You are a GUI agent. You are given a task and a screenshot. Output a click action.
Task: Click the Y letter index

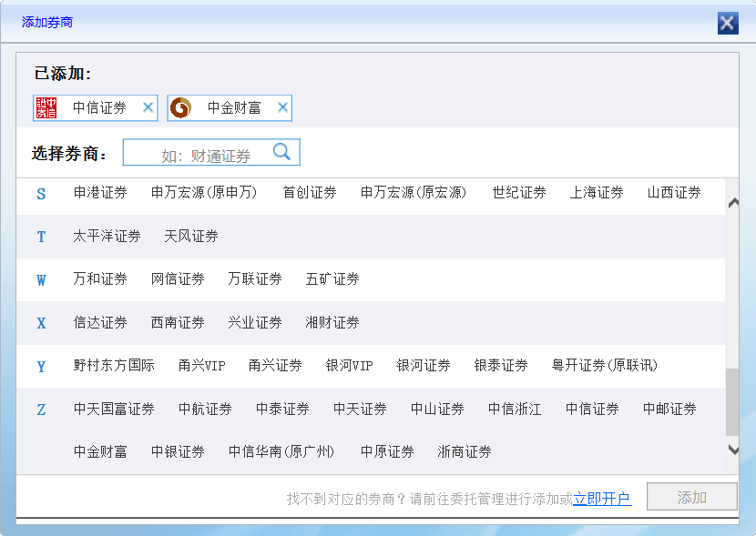(42, 367)
